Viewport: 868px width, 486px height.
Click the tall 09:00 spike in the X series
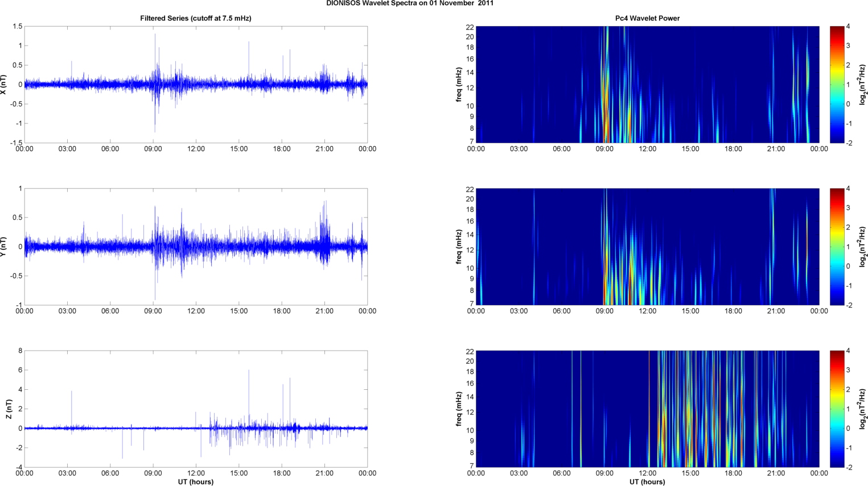pyautogui.click(x=155, y=83)
